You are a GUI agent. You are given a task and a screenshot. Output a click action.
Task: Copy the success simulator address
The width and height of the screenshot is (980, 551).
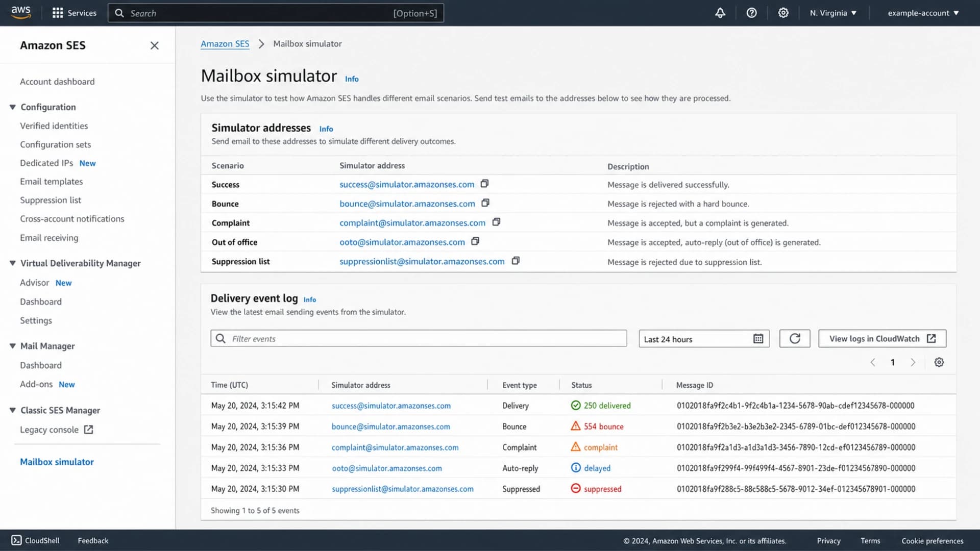(x=484, y=184)
